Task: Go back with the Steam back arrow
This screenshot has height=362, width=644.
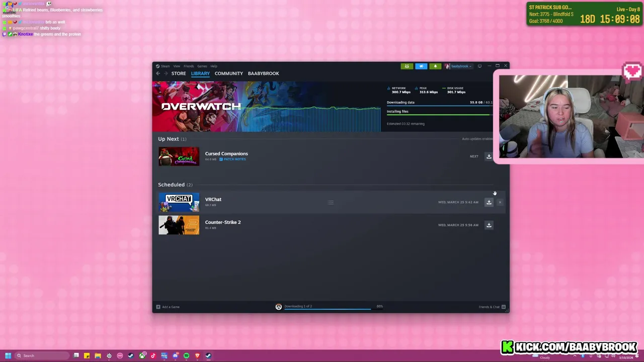Action: tap(158, 73)
